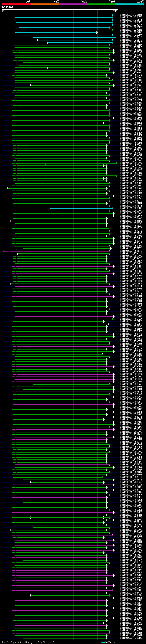Select hit label UniRef100_A5BI22

coord(131,565)
